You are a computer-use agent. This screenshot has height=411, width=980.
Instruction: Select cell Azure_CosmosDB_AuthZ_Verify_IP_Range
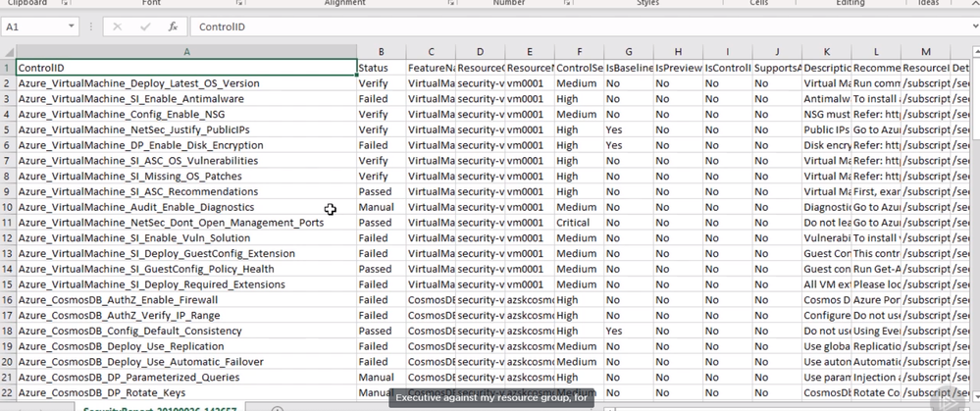(x=186, y=315)
